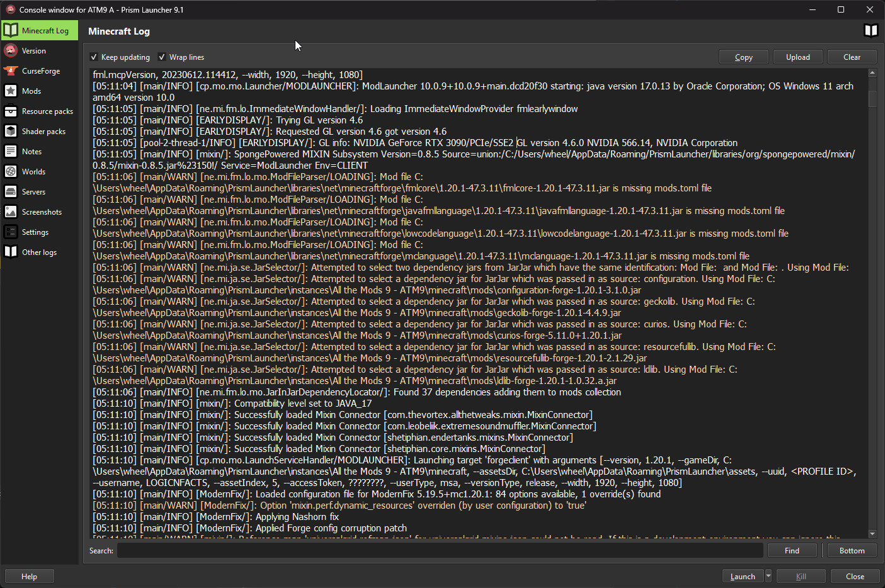Jump to Bottom of the log
Screen dimensions: 885x588
tap(852, 550)
